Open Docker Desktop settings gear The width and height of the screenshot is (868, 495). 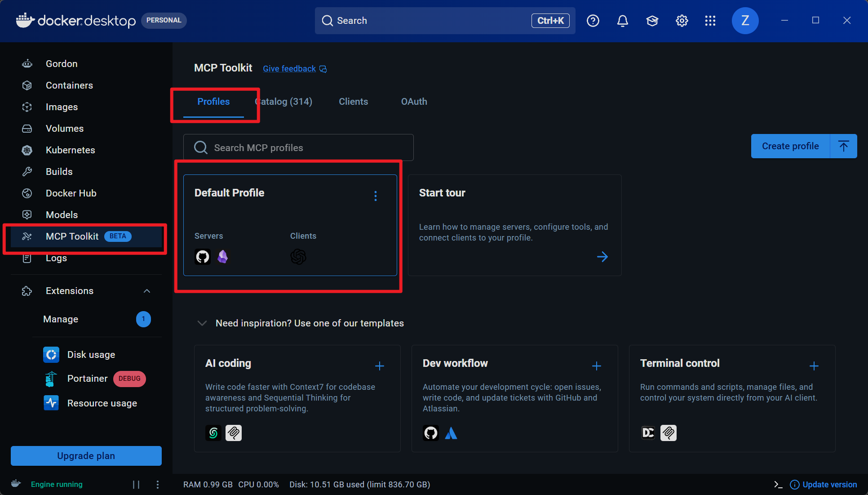[x=682, y=21]
